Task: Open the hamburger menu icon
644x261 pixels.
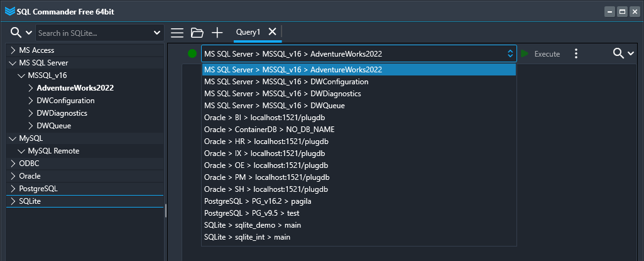Action: pos(177,33)
